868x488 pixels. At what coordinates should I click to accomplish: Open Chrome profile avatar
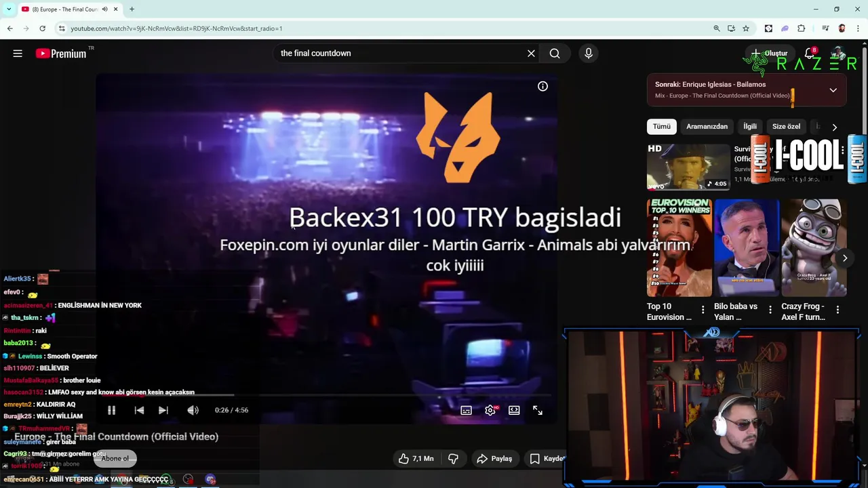click(842, 28)
